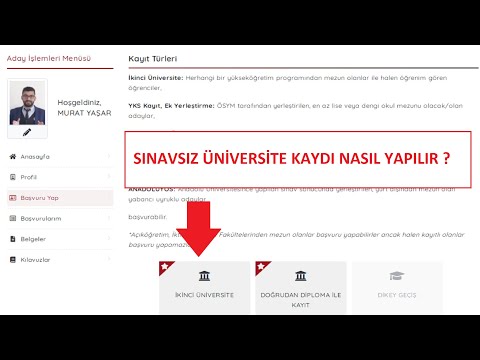The height and width of the screenshot is (360, 480).
Task: Click the Profil icon in sidebar
Action: tap(13, 177)
